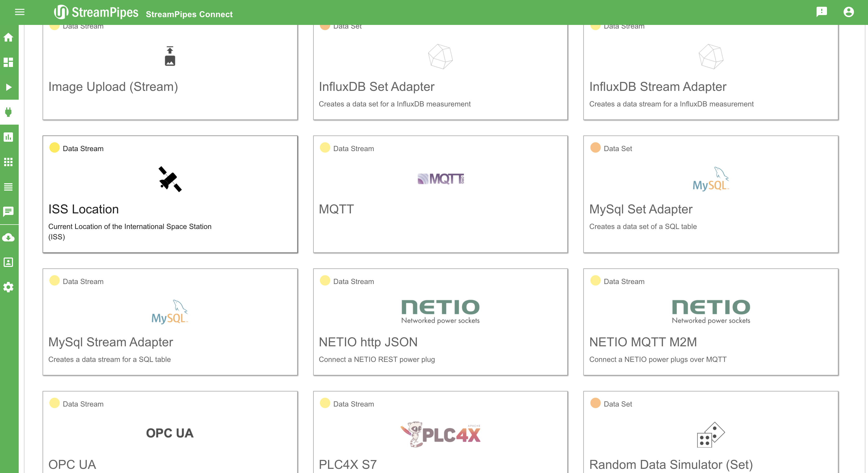868x473 pixels.
Task: Open the sidebar notifications message icon
Action: (x=8, y=212)
